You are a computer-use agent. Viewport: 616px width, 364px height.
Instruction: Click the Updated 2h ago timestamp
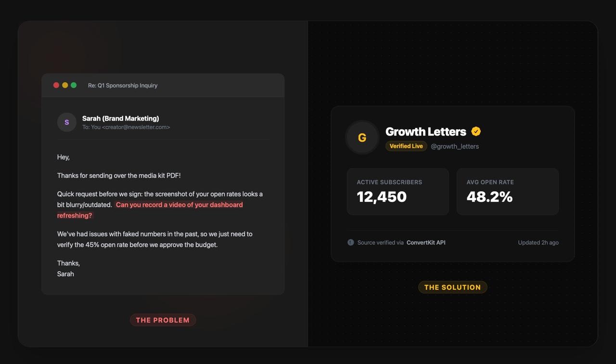pos(538,242)
